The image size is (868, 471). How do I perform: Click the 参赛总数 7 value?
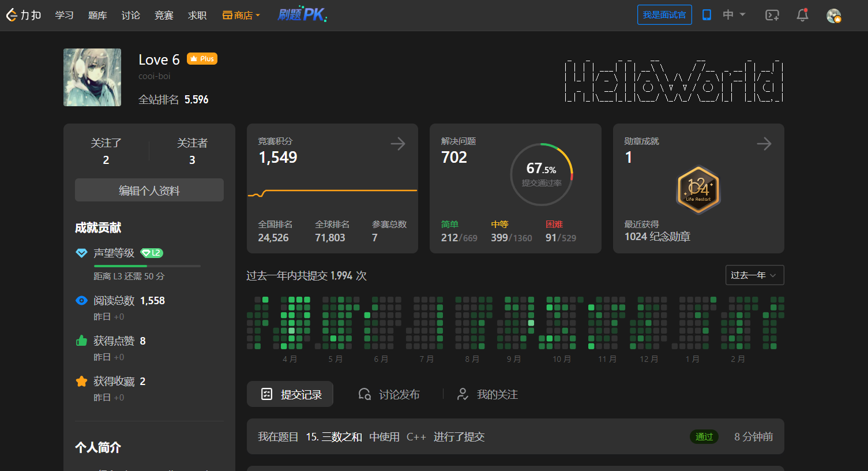tap(375, 238)
